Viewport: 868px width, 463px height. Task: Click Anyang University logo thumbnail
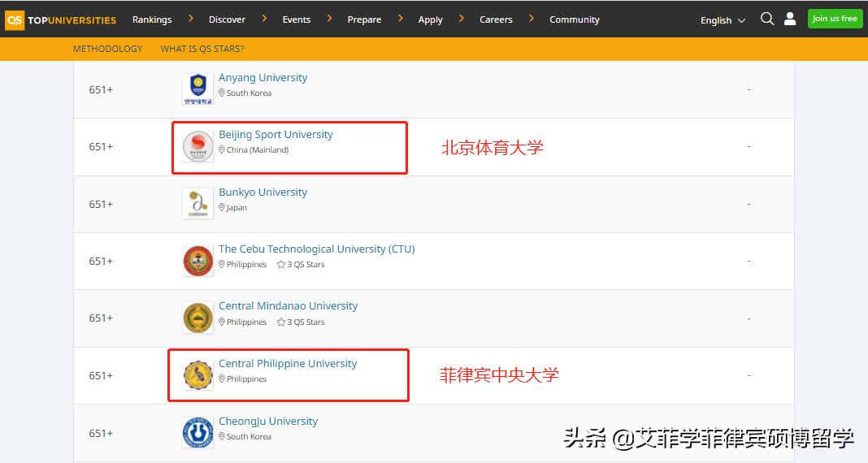[197, 89]
